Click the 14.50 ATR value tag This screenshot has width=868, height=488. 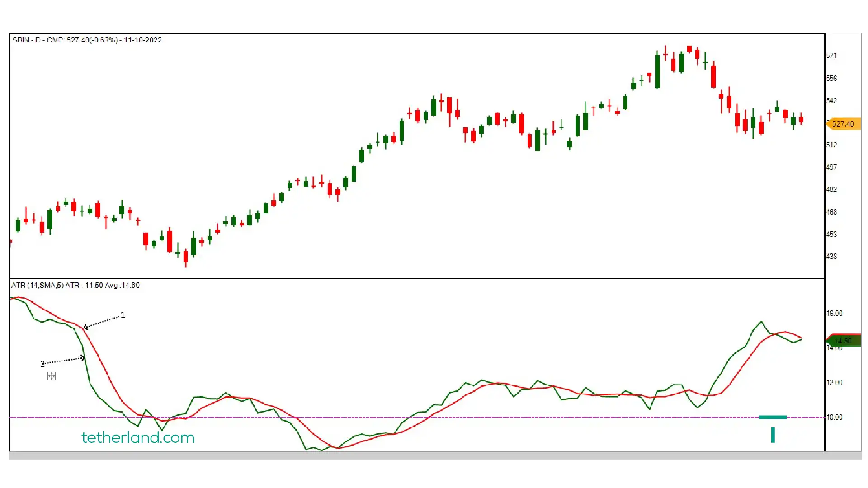(x=843, y=341)
